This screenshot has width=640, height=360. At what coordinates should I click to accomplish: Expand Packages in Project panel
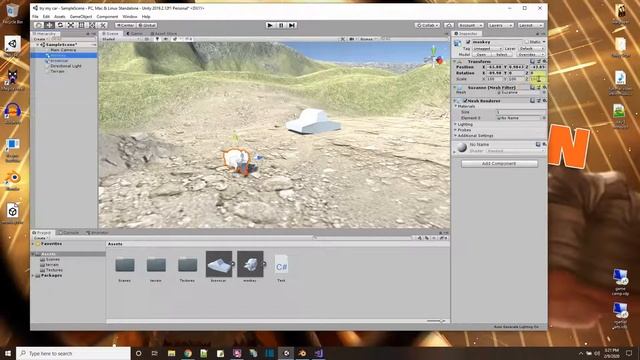(33, 276)
